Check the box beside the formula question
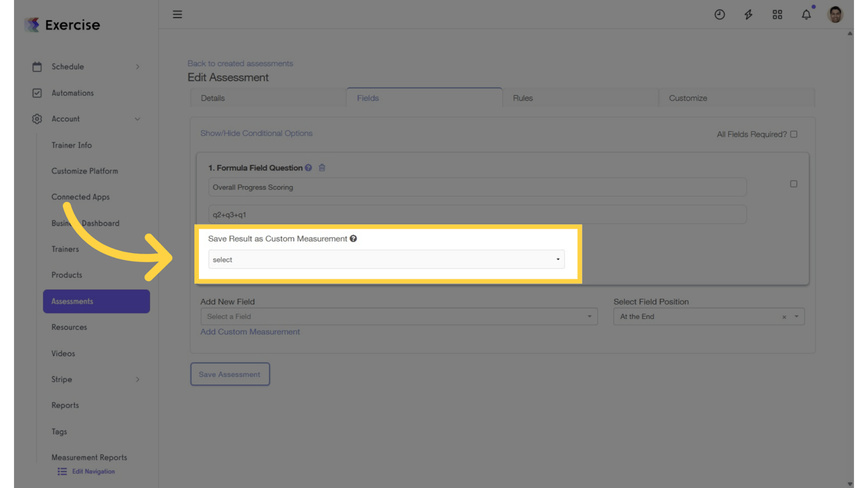The width and height of the screenshot is (868, 488). coord(794,184)
